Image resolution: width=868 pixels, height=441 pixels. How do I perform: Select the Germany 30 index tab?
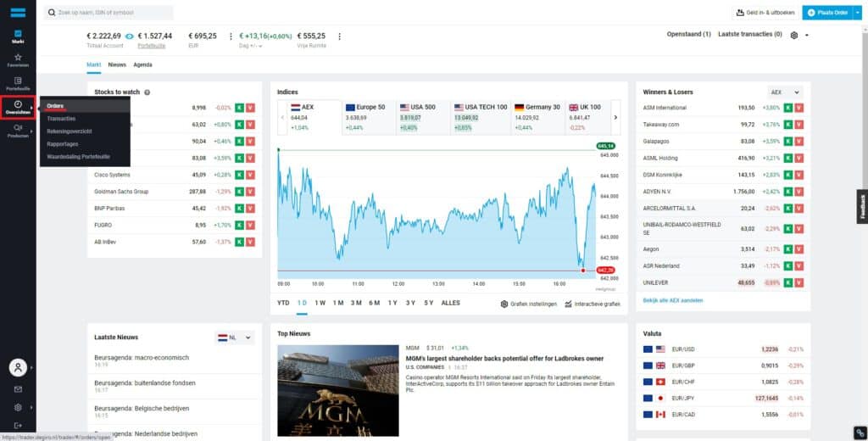pos(537,117)
